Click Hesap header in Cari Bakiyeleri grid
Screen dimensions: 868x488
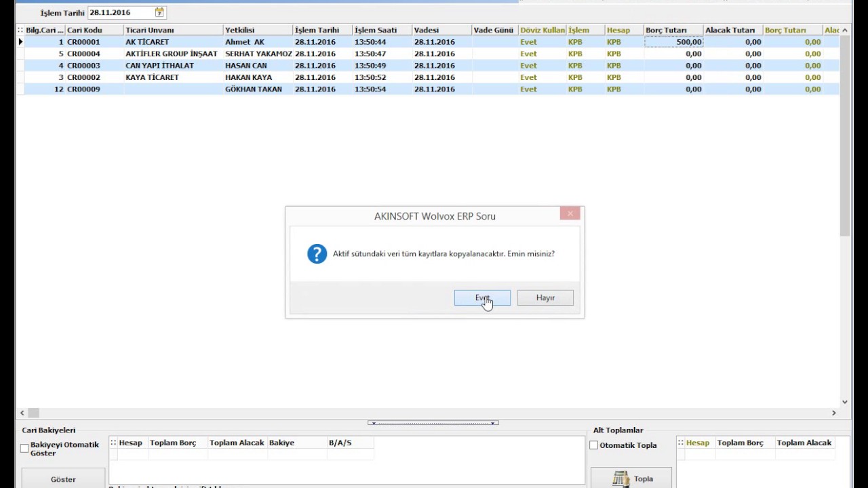pyautogui.click(x=132, y=443)
